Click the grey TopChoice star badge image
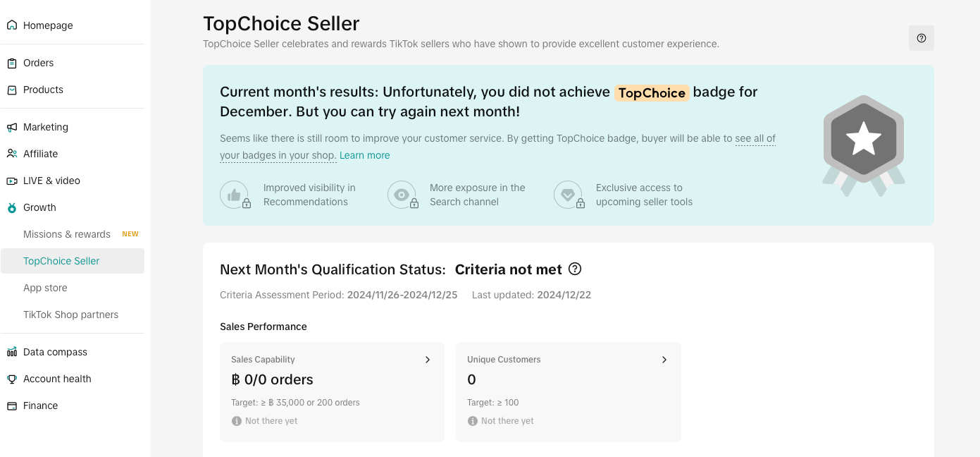The height and width of the screenshot is (457, 980). (x=863, y=142)
